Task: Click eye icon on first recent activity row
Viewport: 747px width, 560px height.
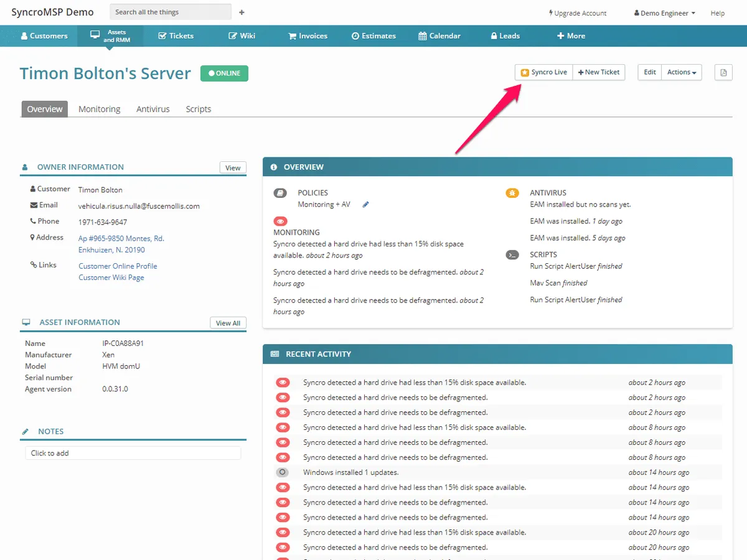Action: point(283,383)
